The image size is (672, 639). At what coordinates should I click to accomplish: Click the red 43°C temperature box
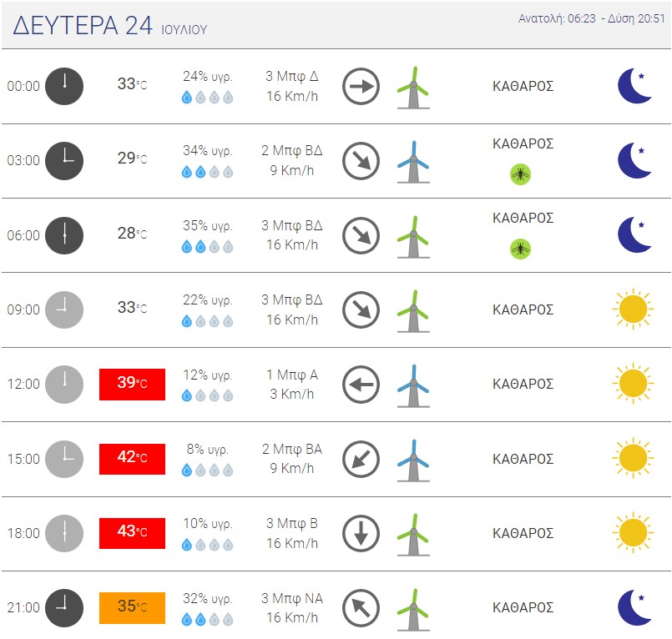click(x=132, y=533)
